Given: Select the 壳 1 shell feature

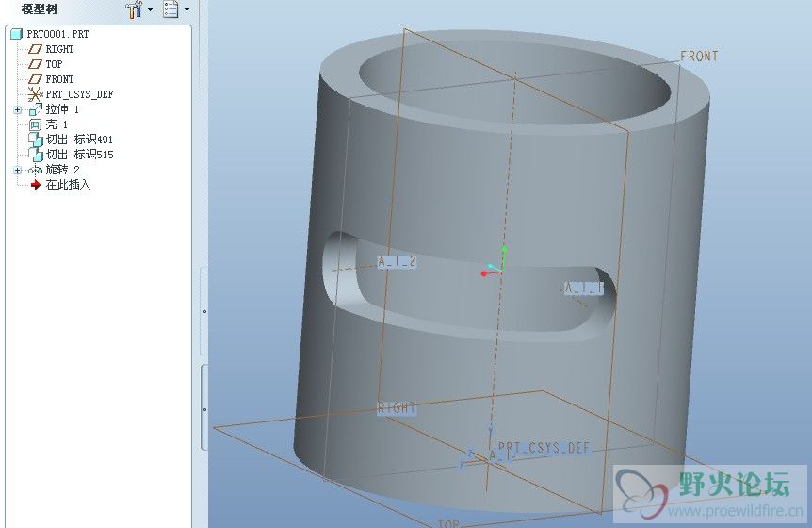Looking at the screenshot, I should (57, 124).
